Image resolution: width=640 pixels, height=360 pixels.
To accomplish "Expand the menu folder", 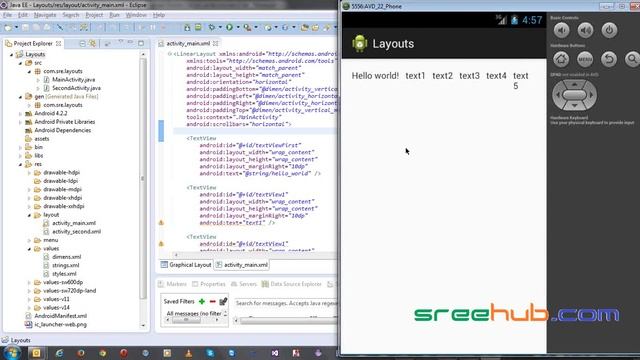I will [29, 240].
